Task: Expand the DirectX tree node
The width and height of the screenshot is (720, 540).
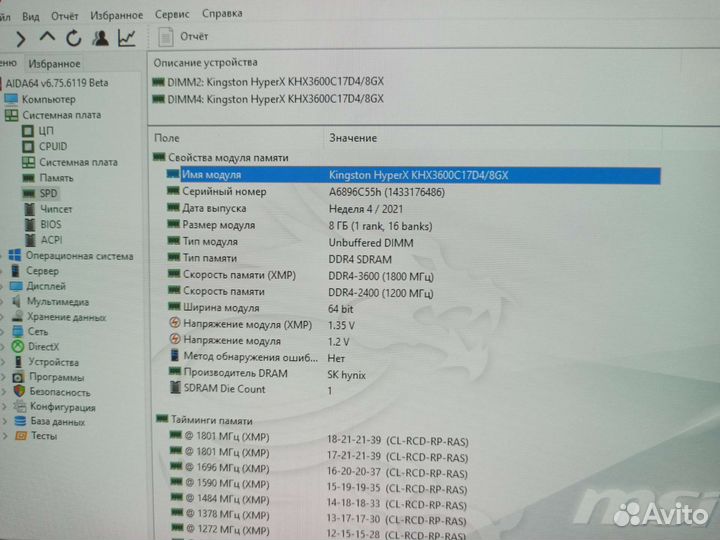Action: [x=3, y=347]
